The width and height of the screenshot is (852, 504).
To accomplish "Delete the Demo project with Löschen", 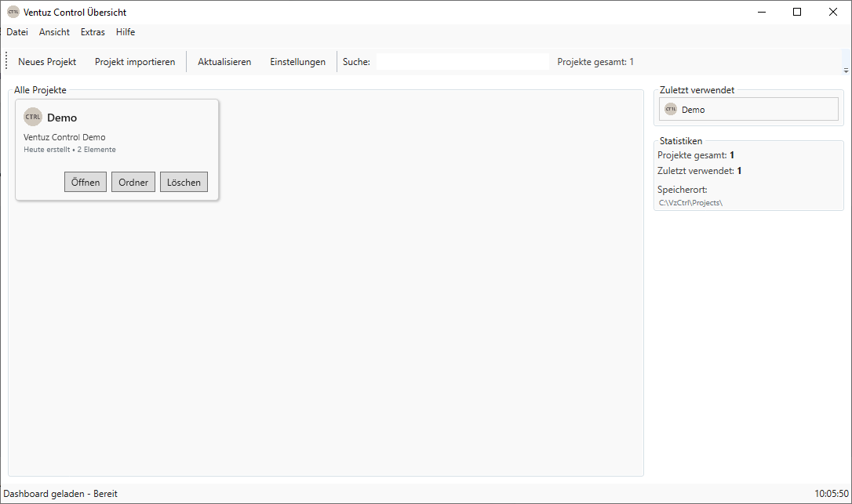I will (184, 182).
